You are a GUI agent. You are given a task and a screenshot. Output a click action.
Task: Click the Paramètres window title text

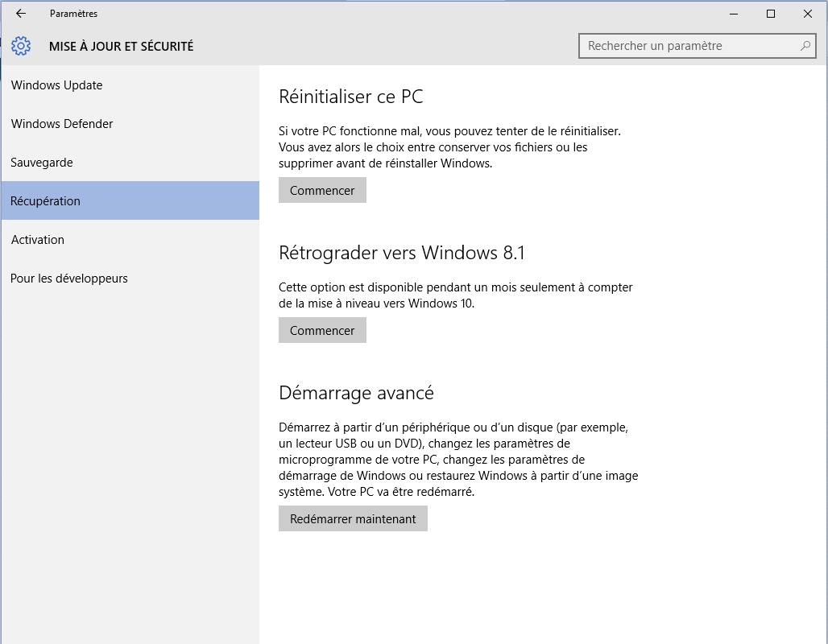pos(74,14)
